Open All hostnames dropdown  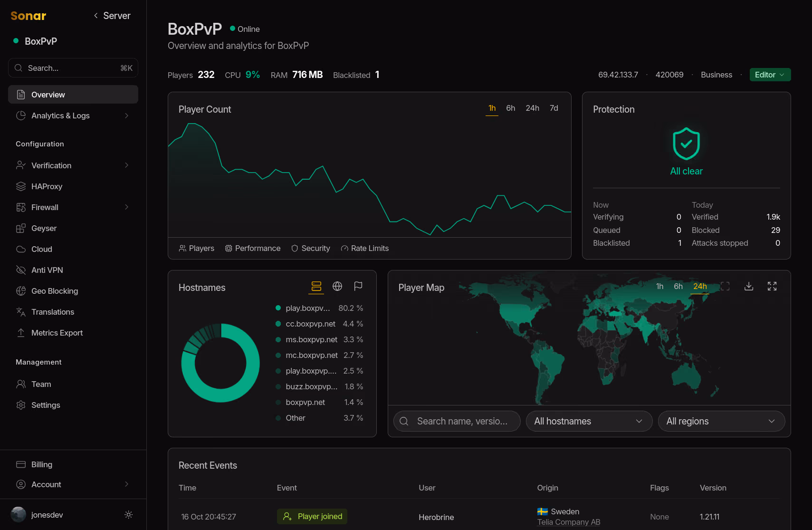click(589, 421)
